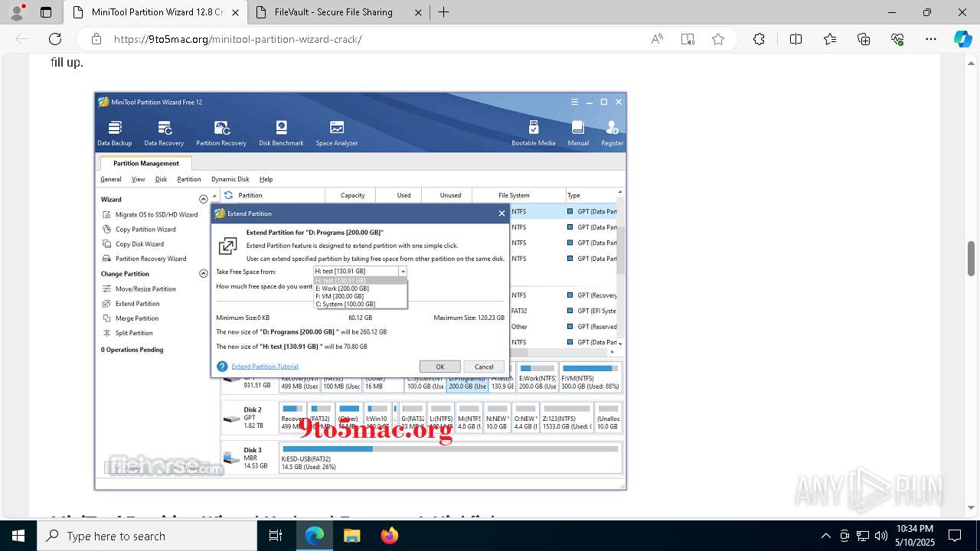The height and width of the screenshot is (551, 980).
Task: Switch to FileVault browser tab
Action: click(341, 12)
